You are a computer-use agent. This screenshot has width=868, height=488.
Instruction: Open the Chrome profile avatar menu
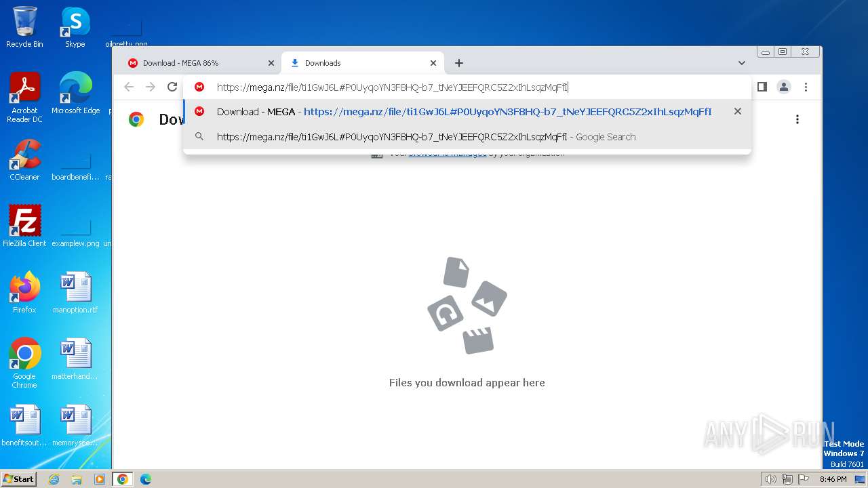pos(784,87)
